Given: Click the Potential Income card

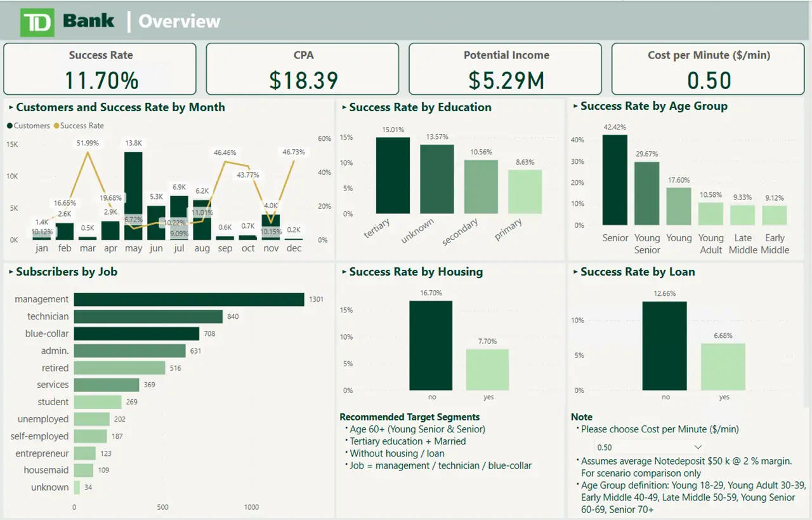Looking at the screenshot, I should point(506,69).
